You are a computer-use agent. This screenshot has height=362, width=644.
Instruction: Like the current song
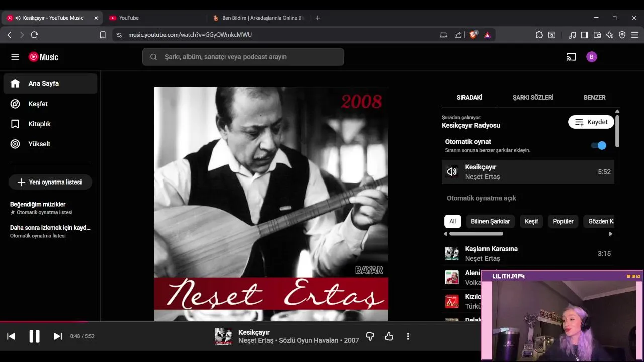tap(389, 336)
